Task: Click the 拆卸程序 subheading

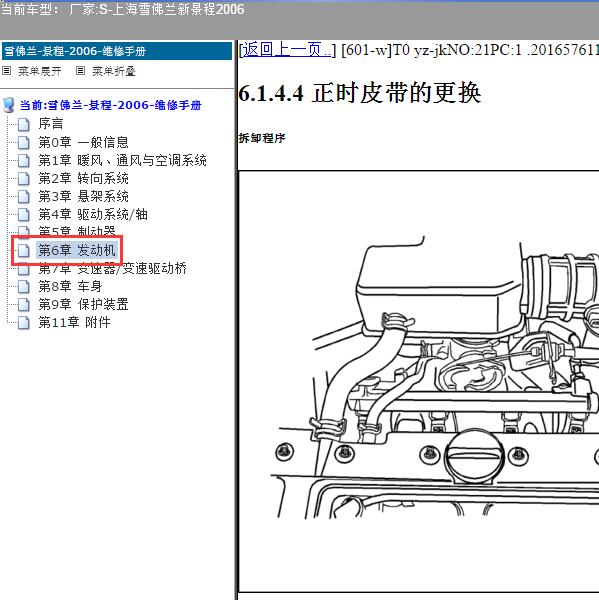Action: (x=262, y=138)
